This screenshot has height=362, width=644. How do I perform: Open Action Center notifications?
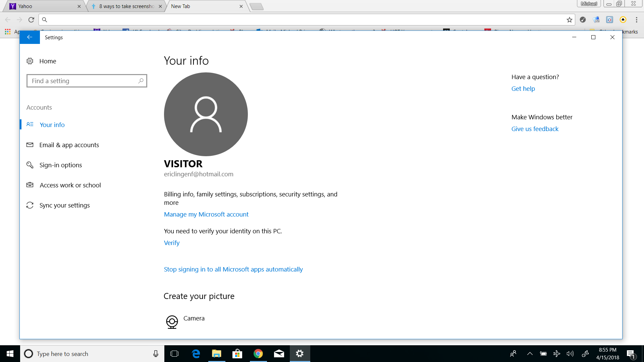631,354
